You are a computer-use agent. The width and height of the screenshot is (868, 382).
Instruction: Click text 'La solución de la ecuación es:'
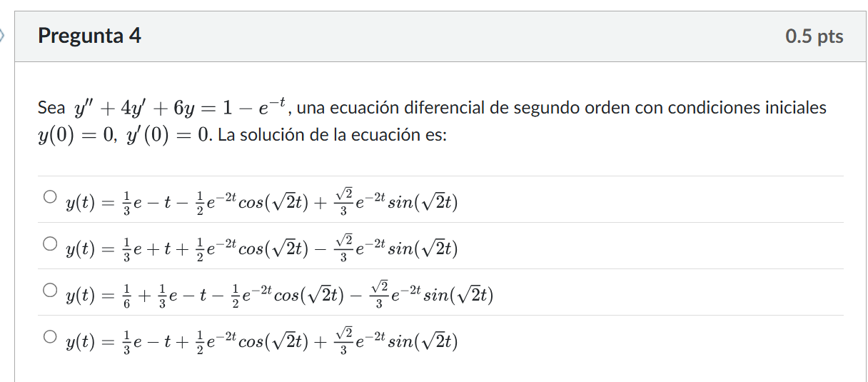[332, 135]
